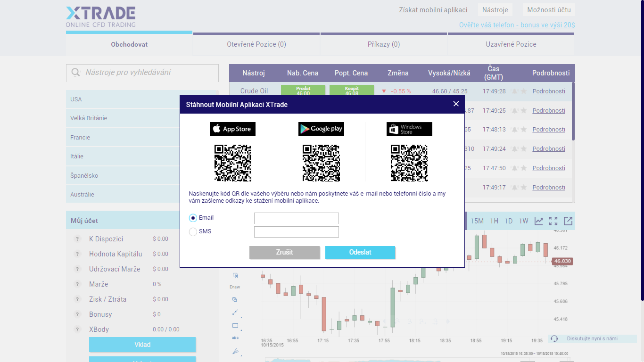Select the Email radio option

pyautogui.click(x=193, y=218)
